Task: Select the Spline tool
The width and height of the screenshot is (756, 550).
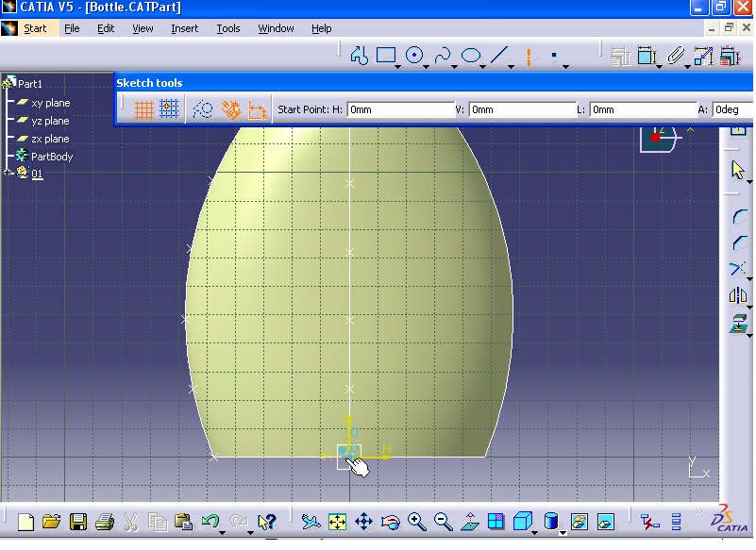Action: (442, 56)
